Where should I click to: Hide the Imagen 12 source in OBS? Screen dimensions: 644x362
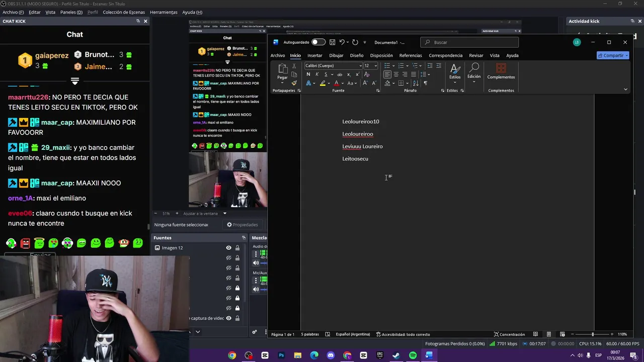pos(228,248)
